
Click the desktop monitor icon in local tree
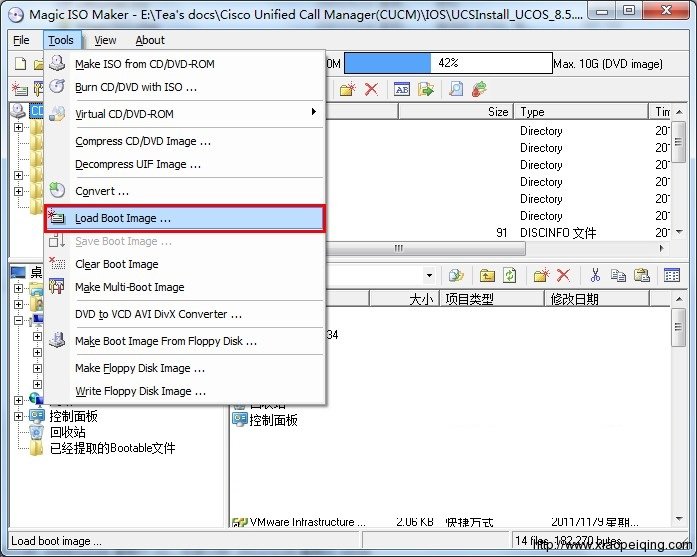point(18,272)
